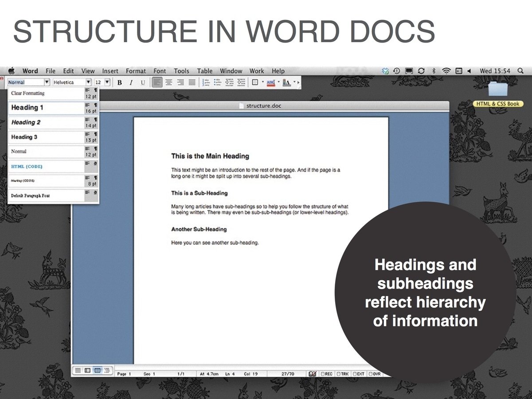Click the structure.doc window title
This screenshot has width=532, height=399.
pos(263,106)
